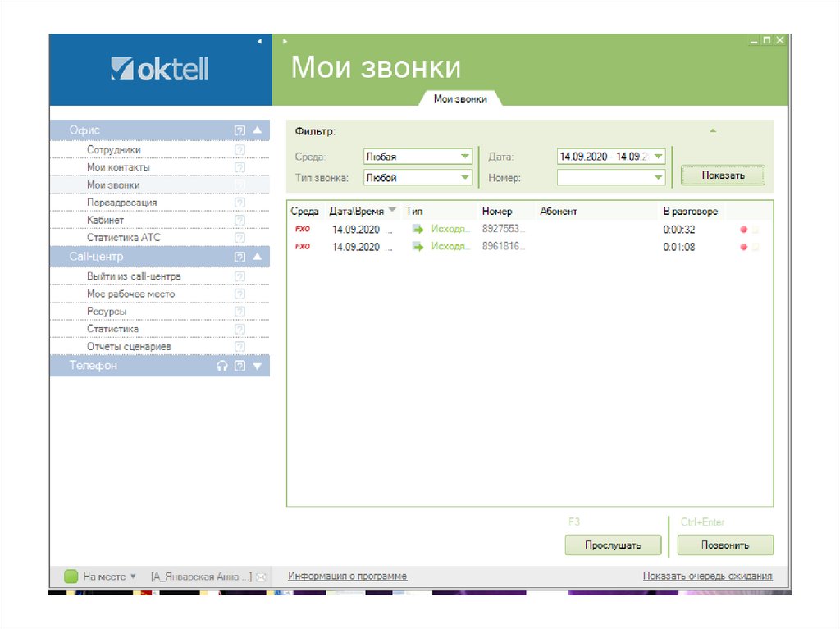
Task: Select Выйти из call-центра item
Action: pos(134,276)
